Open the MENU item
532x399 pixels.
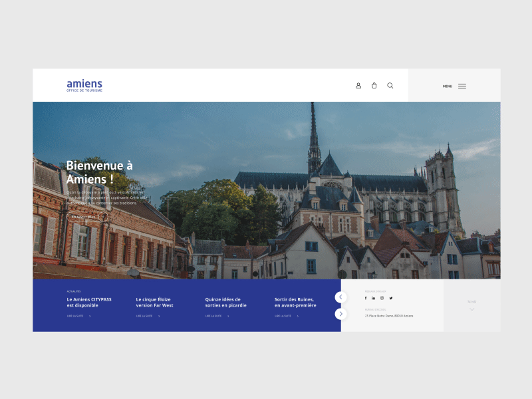[446, 86]
